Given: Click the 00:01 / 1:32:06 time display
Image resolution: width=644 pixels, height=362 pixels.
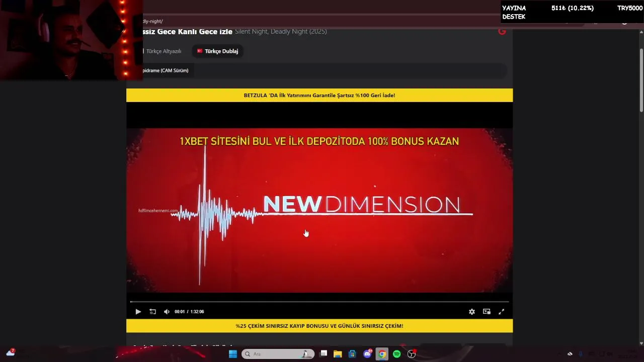Looking at the screenshot, I should 189,312.
